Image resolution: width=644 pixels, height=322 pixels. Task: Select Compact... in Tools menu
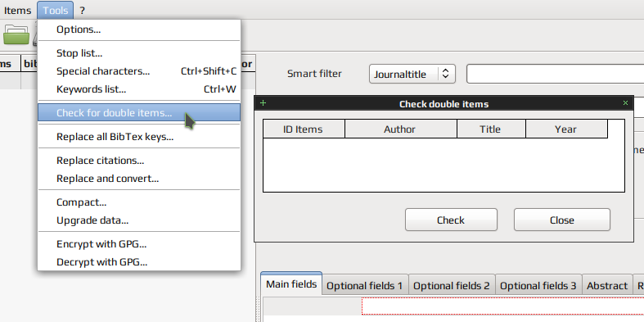click(139, 202)
